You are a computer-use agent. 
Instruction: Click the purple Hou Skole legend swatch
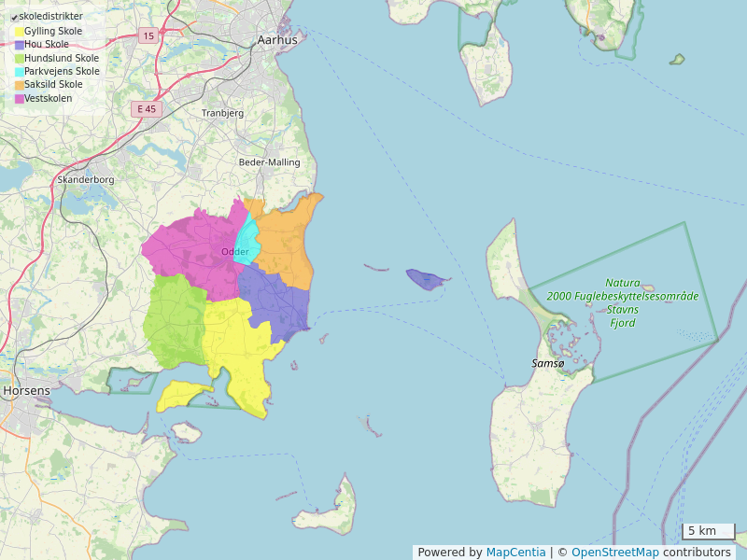[x=20, y=45]
